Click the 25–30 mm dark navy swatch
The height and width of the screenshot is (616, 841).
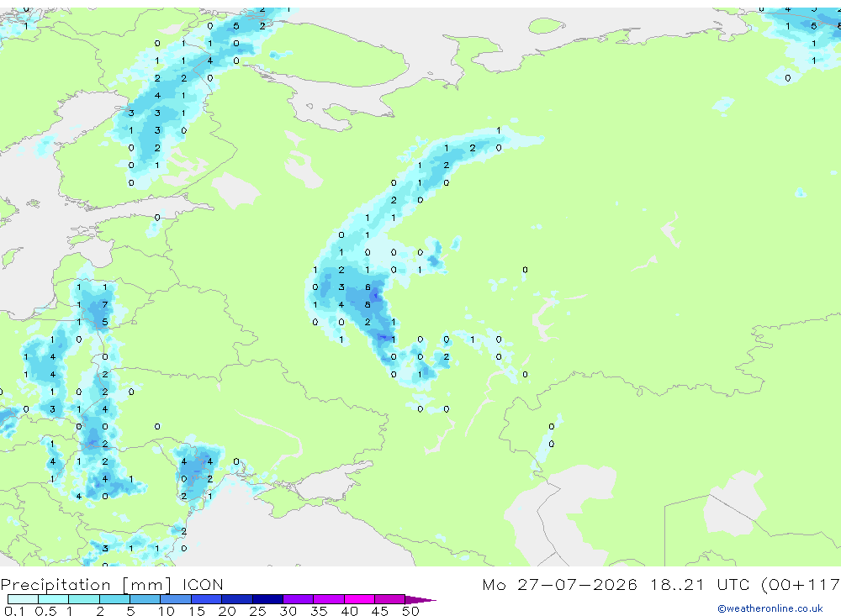[x=267, y=599]
